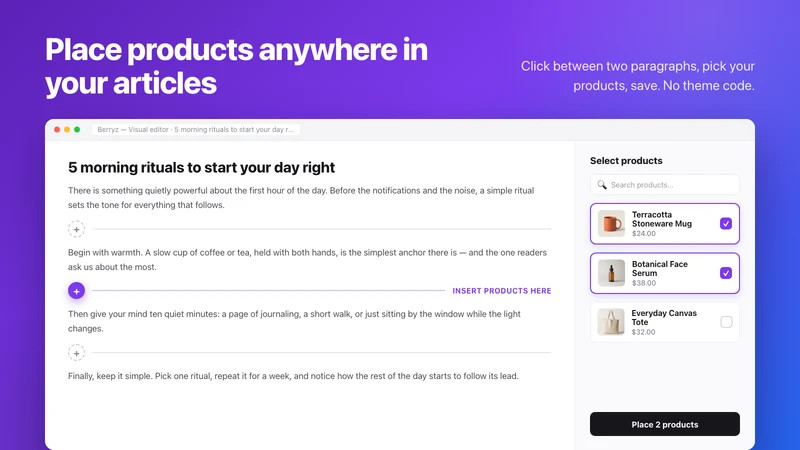Click the Everyday Canvas Tote thumbnail
Screen dimensions: 800x450
(611, 322)
